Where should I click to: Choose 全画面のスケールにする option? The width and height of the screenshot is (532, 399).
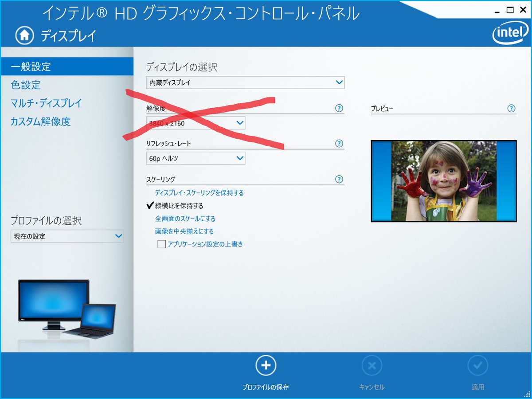coord(185,219)
